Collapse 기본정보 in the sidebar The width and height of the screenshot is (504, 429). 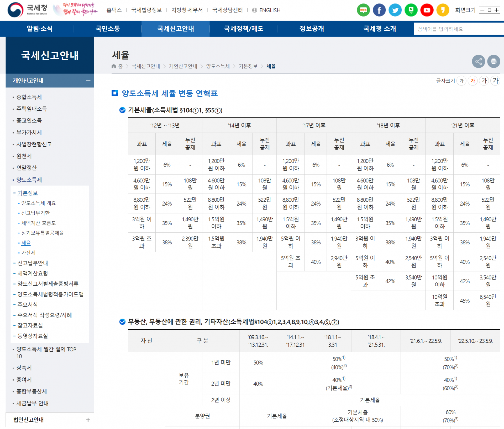(27, 193)
